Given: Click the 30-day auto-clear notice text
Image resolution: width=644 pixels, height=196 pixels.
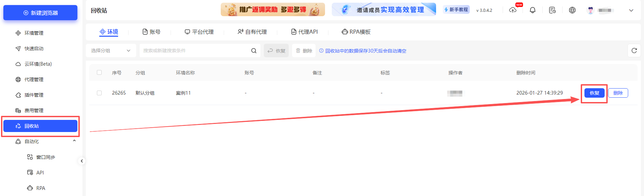Looking at the screenshot, I should (x=366, y=51).
